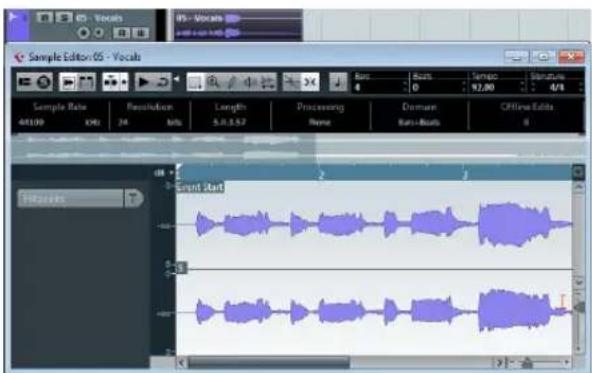Select the 05 - Vocals audio event
592x373 pixels.
pyautogui.click(x=238, y=26)
